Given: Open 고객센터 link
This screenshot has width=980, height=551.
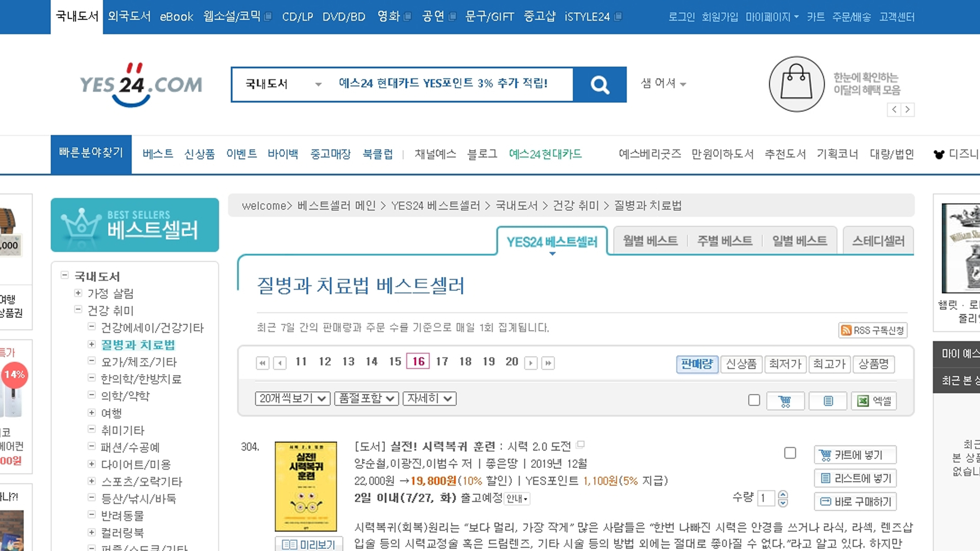Looking at the screenshot, I should click(897, 17).
